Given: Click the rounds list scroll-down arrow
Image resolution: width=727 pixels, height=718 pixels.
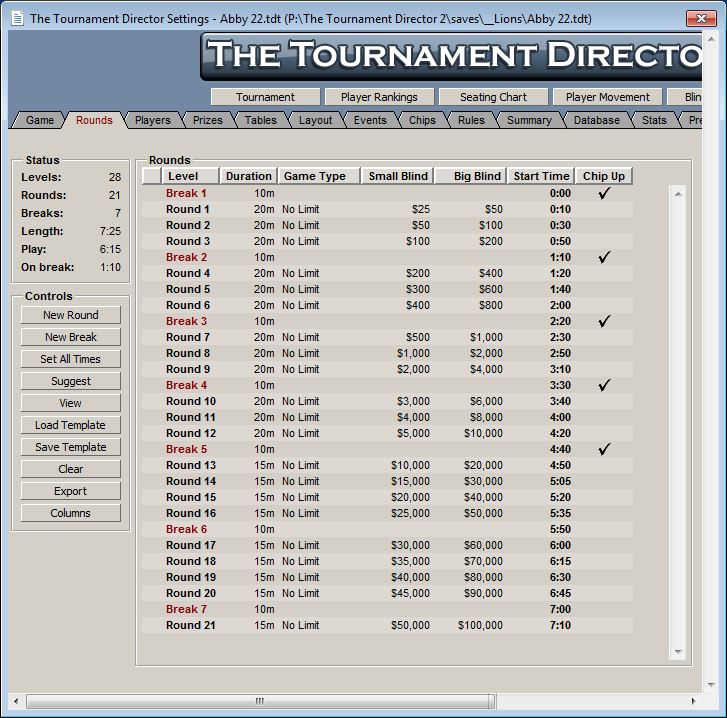Looking at the screenshot, I should point(678,652).
